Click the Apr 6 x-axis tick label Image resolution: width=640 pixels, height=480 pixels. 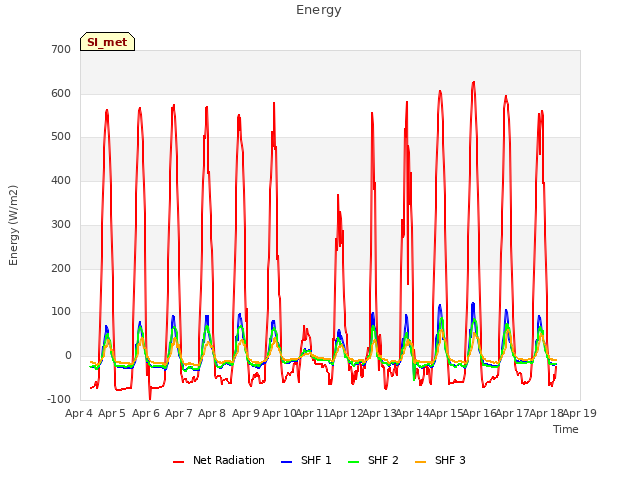pos(146,413)
